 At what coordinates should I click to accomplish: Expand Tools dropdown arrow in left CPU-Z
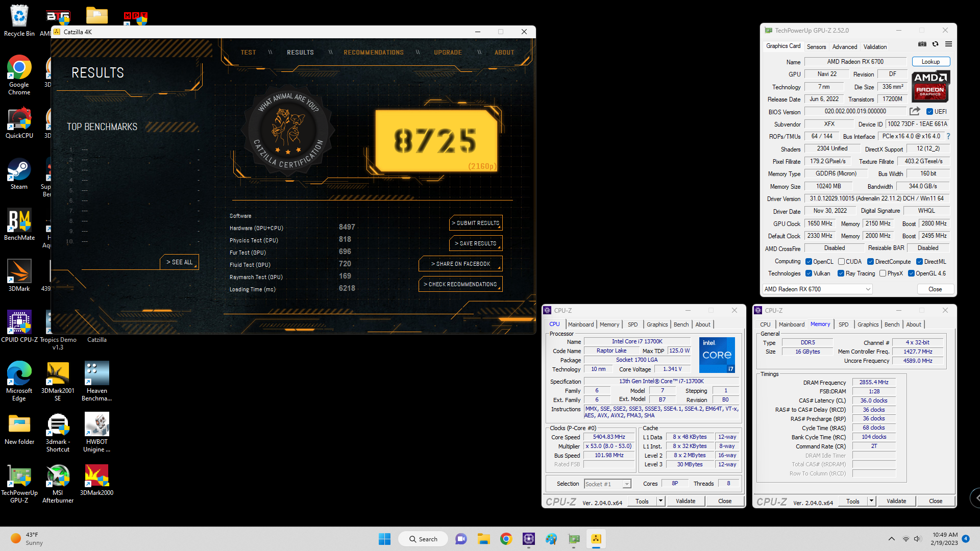(660, 501)
